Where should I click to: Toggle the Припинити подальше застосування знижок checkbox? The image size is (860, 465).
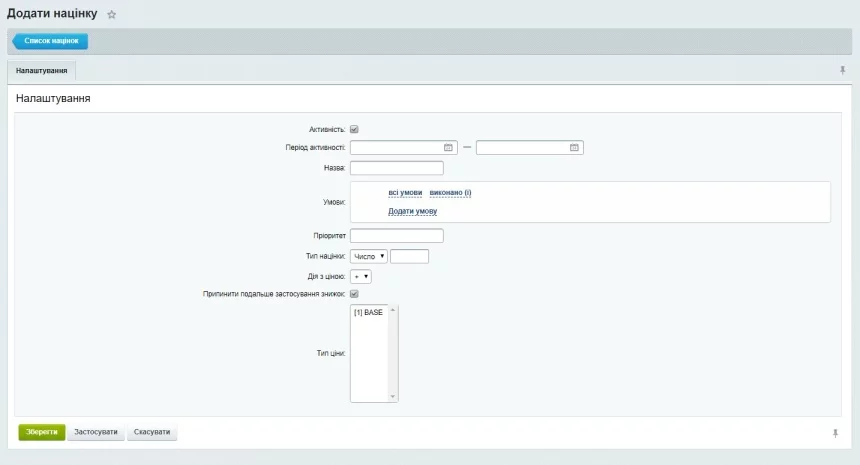pyautogui.click(x=354, y=294)
